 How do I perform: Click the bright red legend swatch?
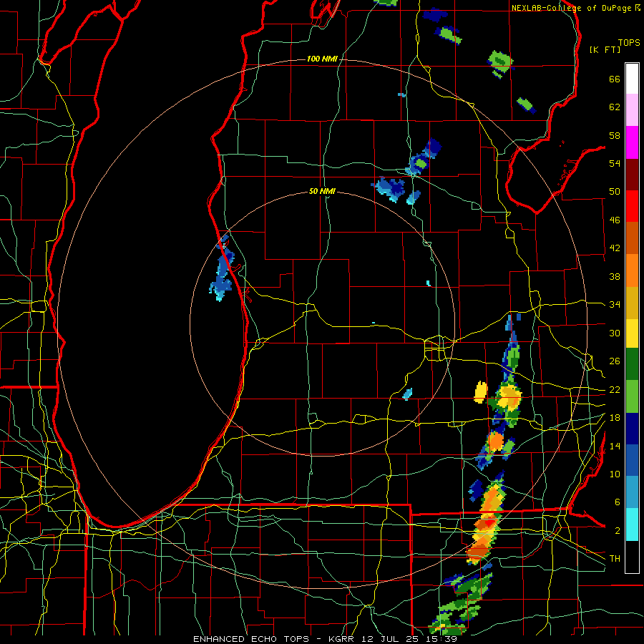click(x=632, y=206)
